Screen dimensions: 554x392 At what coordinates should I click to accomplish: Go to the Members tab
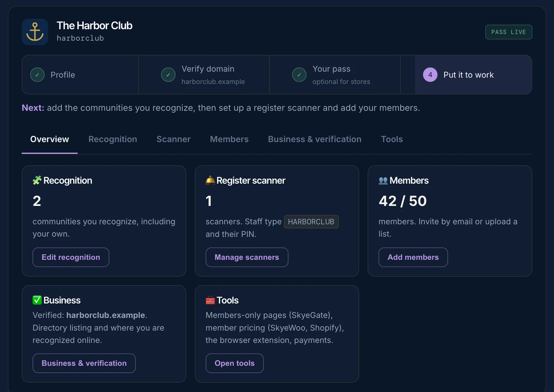pos(229,139)
